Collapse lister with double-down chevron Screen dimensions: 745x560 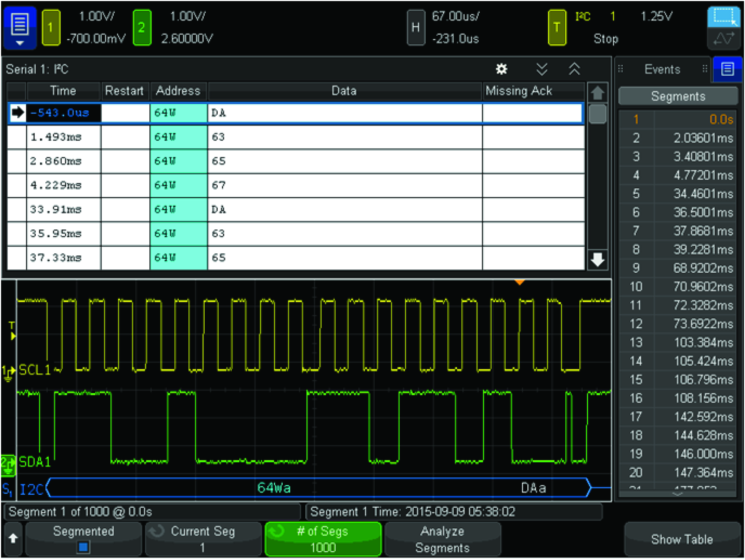coord(542,69)
